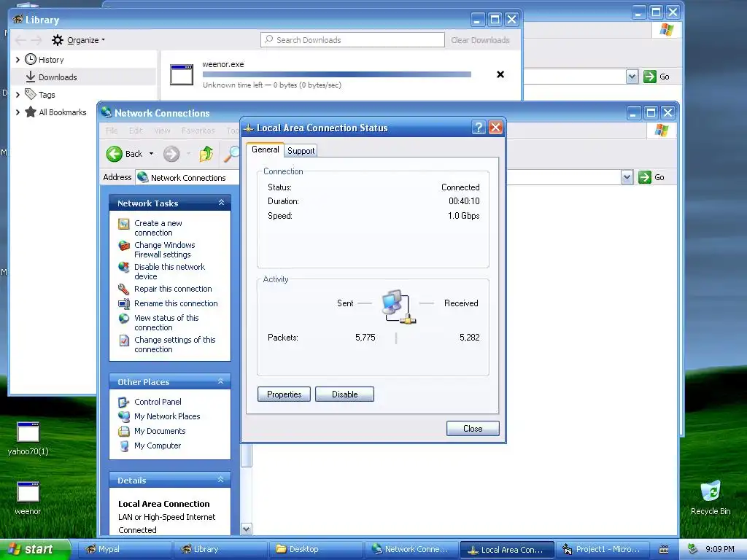
Task: Open Control Panel from Other Places
Action: [158, 402]
